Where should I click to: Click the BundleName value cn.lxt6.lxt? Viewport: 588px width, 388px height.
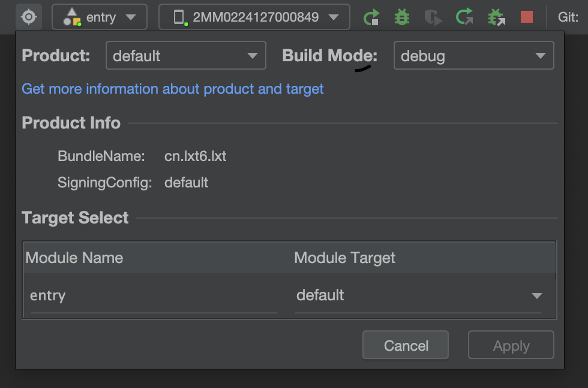pyautogui.click(x=195, y=157)
